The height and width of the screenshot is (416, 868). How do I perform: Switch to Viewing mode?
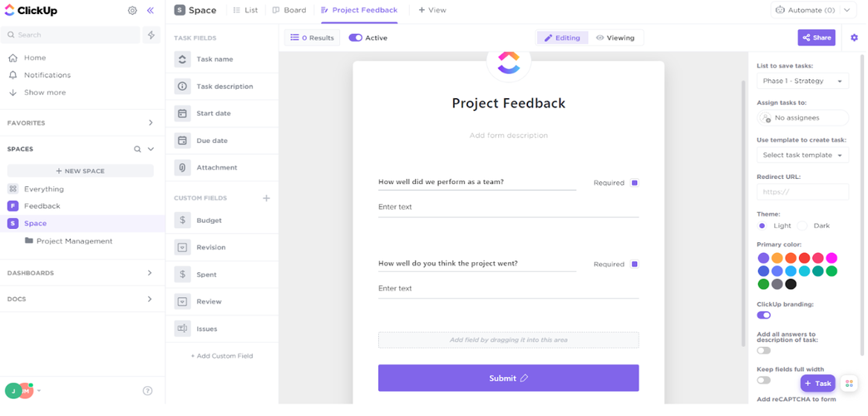615,37
